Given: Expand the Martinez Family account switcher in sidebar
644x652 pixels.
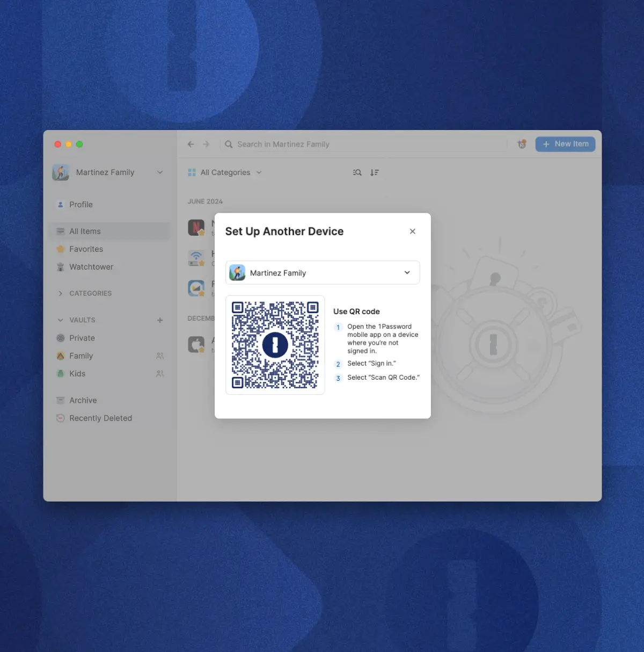Looking at the screenshot, I should (160, 172).
